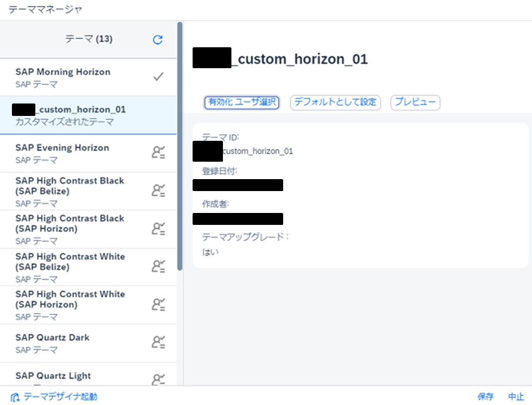Screen dimensions: 532x405
Task: Click the user assignment icon for SAP Quartz Dark
Action: coord(158,343)
